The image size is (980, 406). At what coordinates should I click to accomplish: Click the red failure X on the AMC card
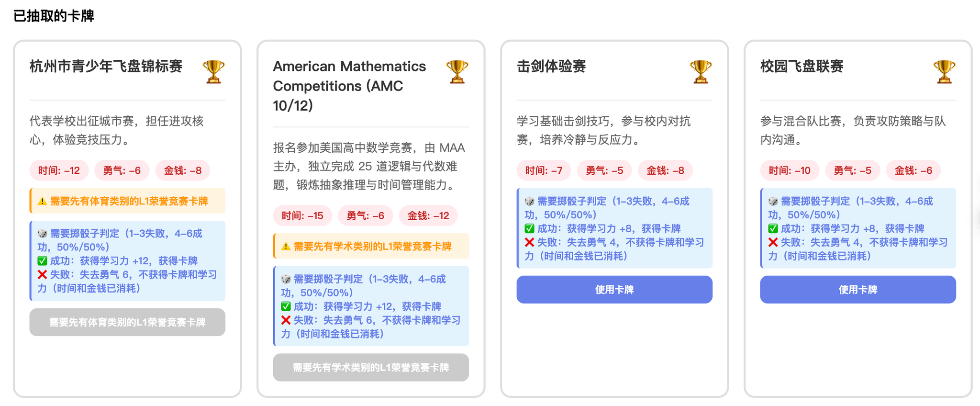pos(286,320)
